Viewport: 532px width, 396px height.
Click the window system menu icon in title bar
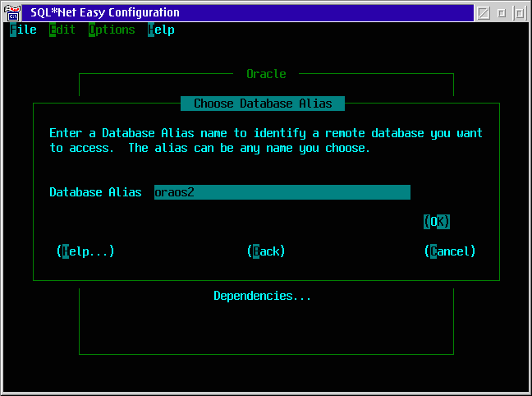(x=12, y=13)
